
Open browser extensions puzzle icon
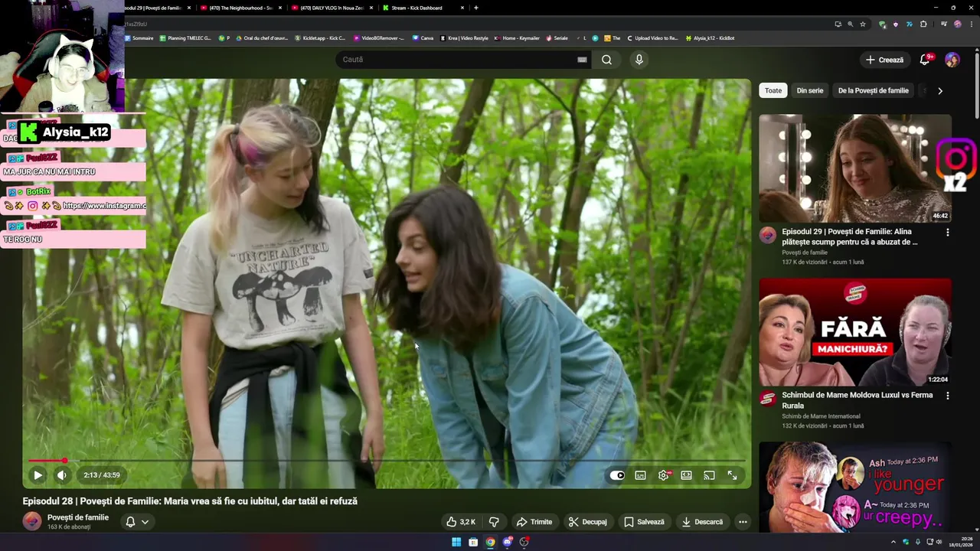click(x=923, y=24)
